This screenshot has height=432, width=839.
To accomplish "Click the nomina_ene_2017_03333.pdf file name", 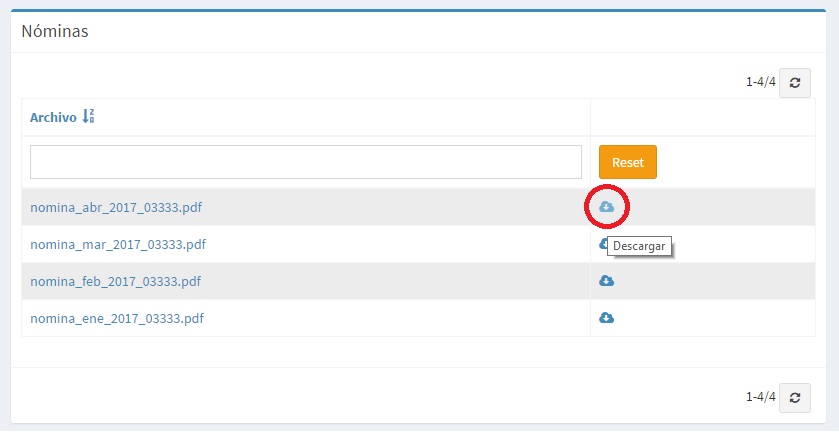I will pyautogui.click(x=117, y=318).
